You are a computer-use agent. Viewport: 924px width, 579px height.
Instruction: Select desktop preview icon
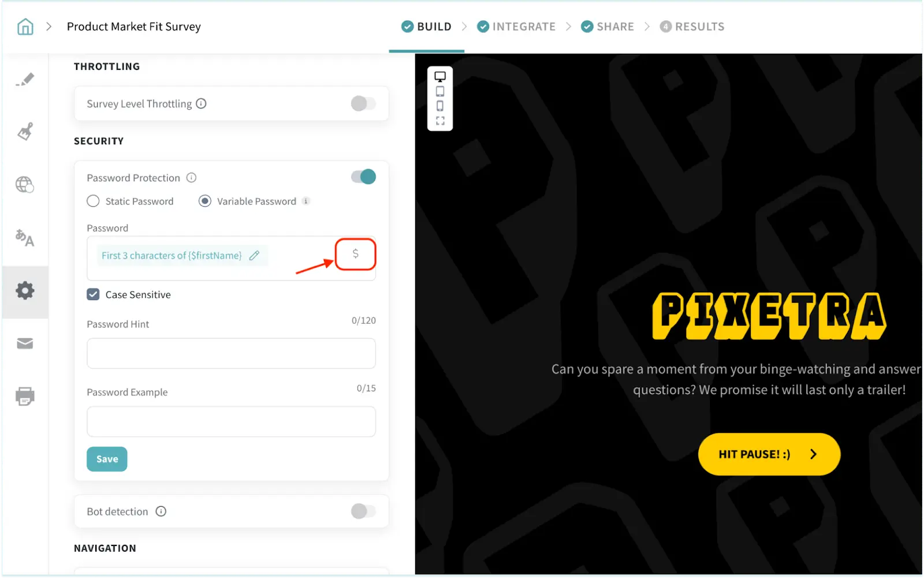coord(440,77)
